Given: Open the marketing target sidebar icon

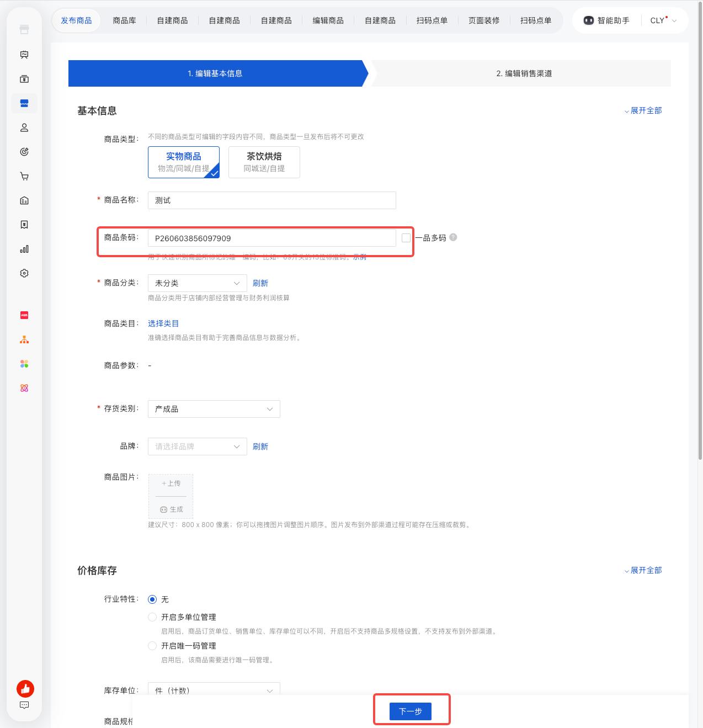Looking at the screenshot, I should pos(24,152).
